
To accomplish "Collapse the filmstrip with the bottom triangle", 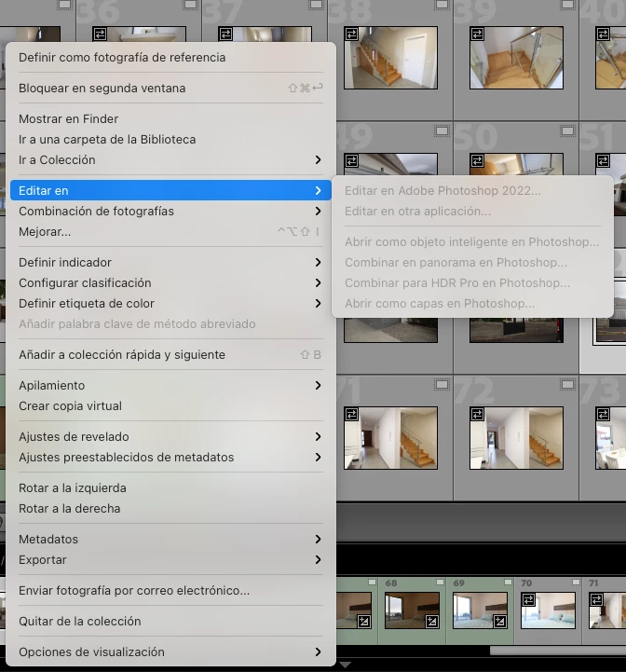I will 345,665.
